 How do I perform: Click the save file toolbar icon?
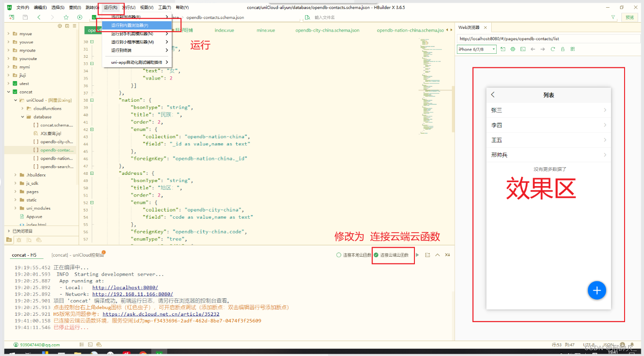25,17
